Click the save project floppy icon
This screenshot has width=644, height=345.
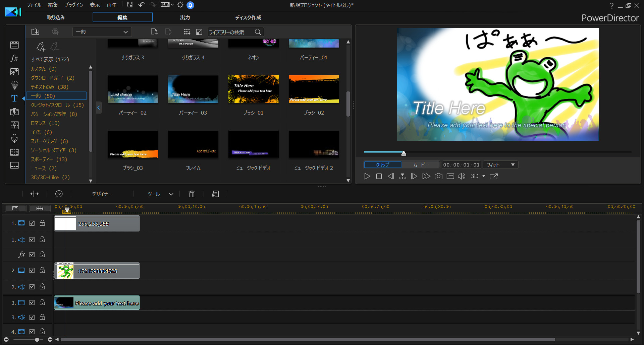click(x=130, y=5)
